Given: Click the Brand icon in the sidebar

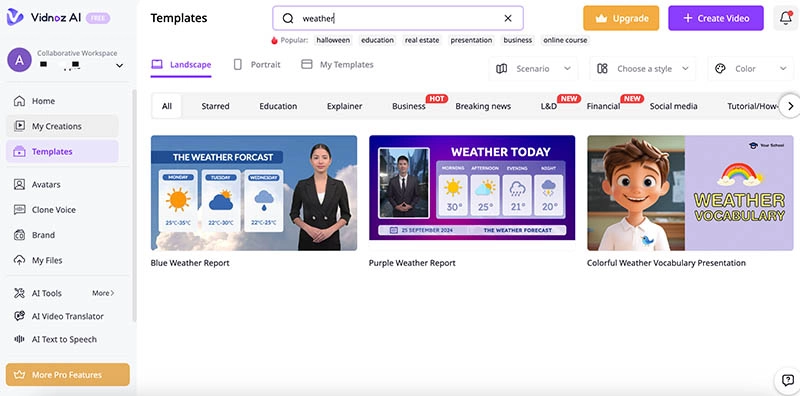Looking at the screenshot, I should click(19, 235).
